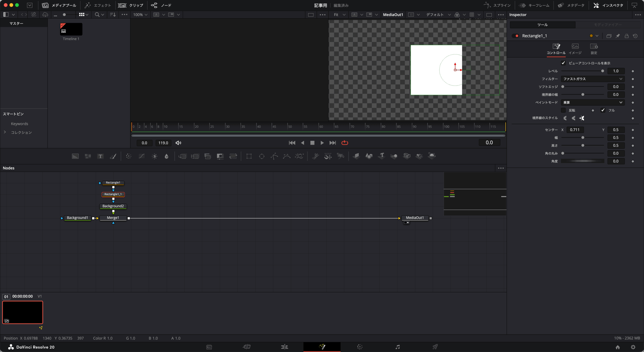
Task: Pin the Rectangle1_1 inspector
Action: 618,36
